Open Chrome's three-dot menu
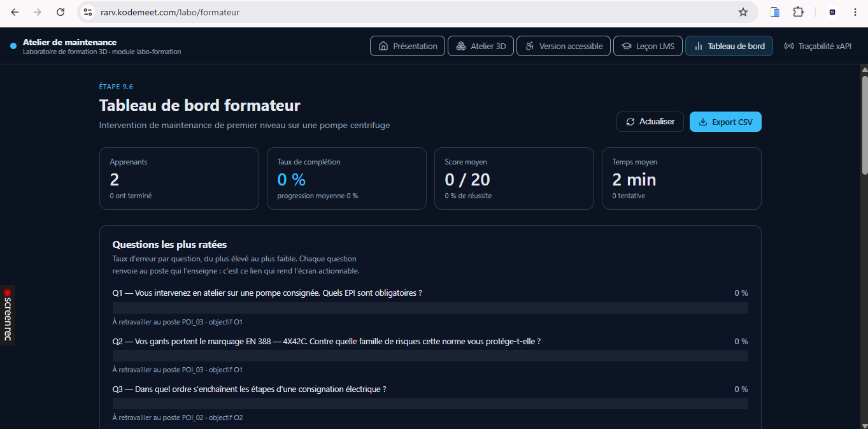The image size is (868, 429). (855, 12)
